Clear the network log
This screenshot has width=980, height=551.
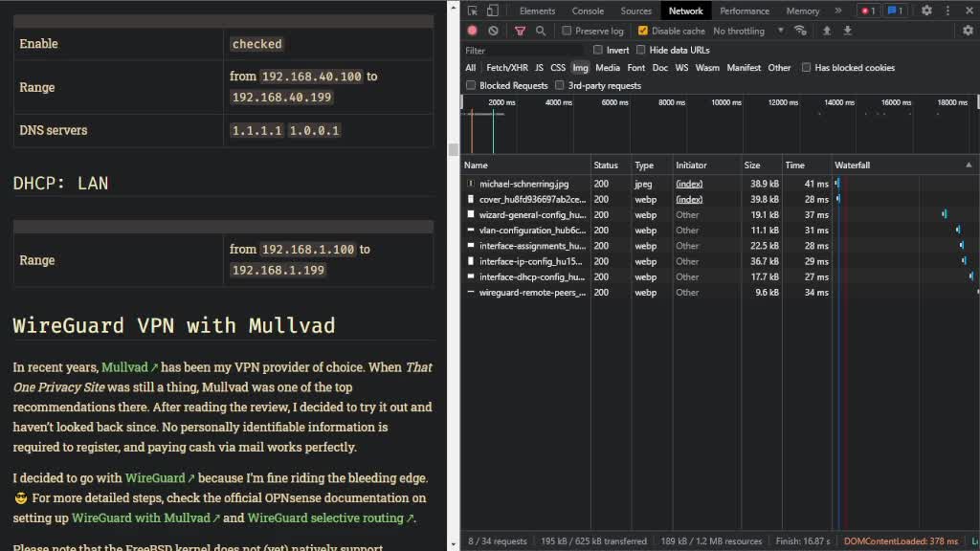coord(493,31)
